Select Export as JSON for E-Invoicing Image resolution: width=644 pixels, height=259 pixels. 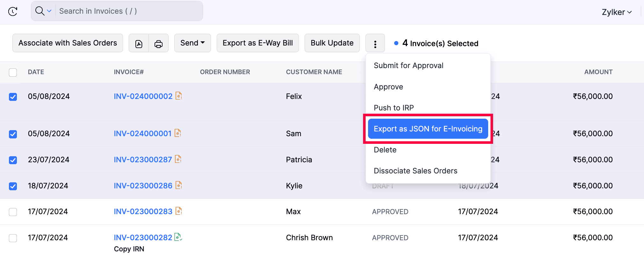click(428, 129)
